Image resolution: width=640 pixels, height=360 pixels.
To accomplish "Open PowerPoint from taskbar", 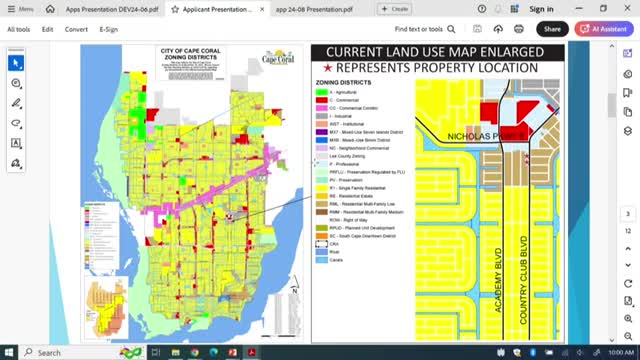I will pyautogui.click(x=233, y=352).
